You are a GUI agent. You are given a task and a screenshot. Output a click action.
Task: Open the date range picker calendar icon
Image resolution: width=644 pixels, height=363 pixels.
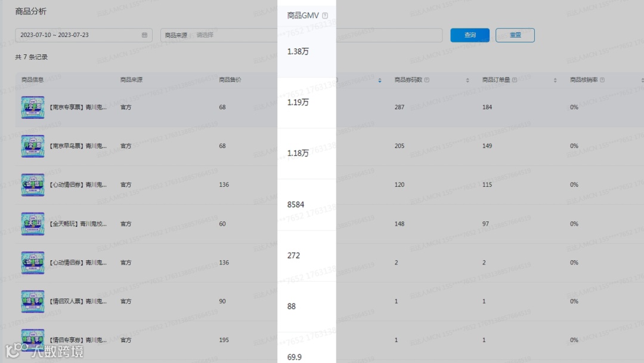[144, 35]
